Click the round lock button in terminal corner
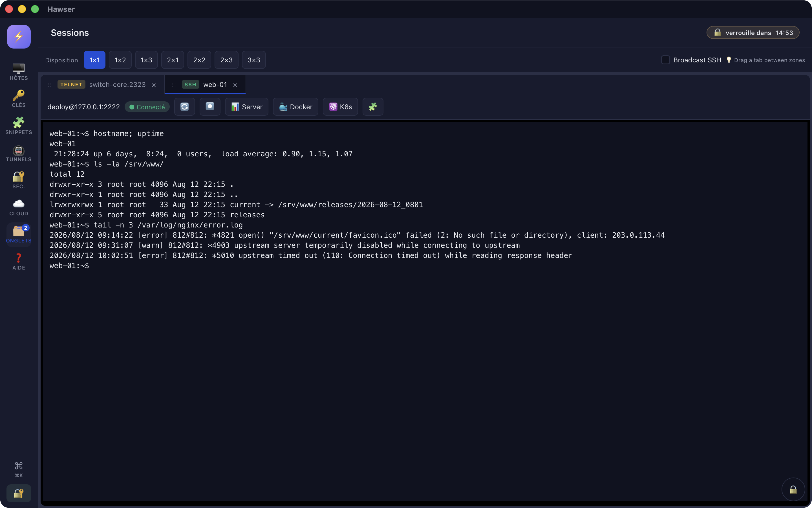Image resolution: width=812 pixels, height=508 pixels. click(x=793, y=490)
